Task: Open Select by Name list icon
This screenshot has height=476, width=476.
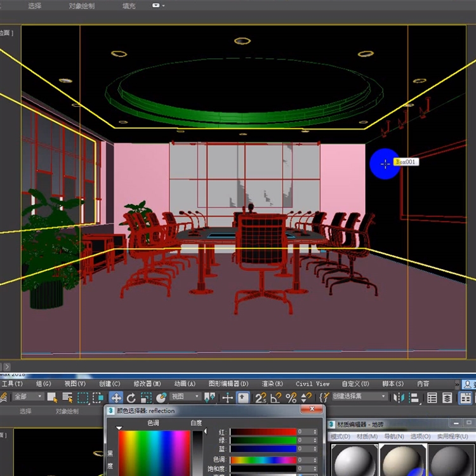Action: [67, 398]
